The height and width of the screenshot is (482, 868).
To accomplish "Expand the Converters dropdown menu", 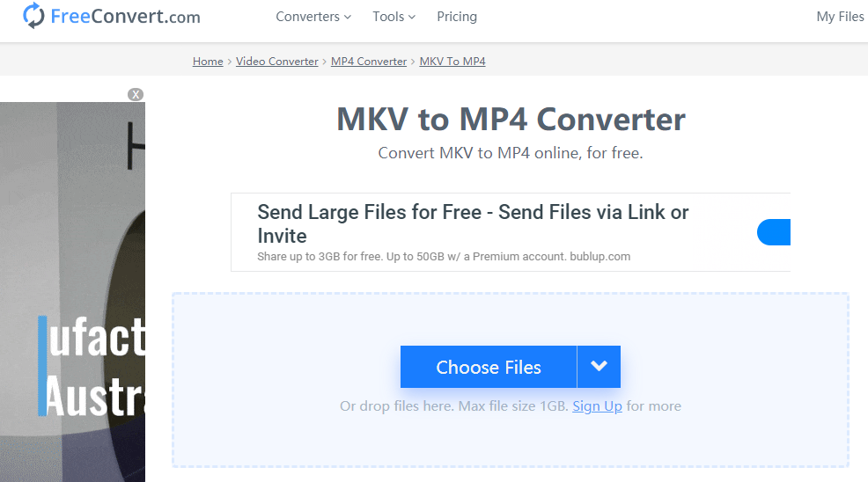I will [x=313, y=17].
